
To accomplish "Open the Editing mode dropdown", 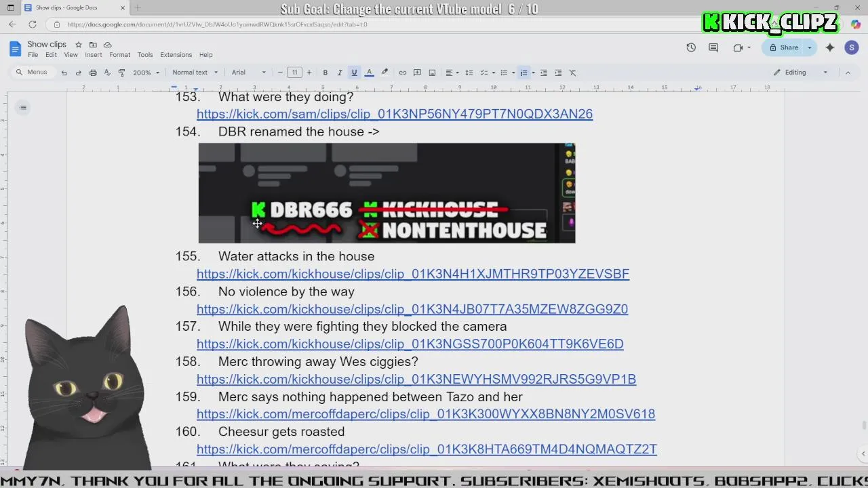I will 801,73.
